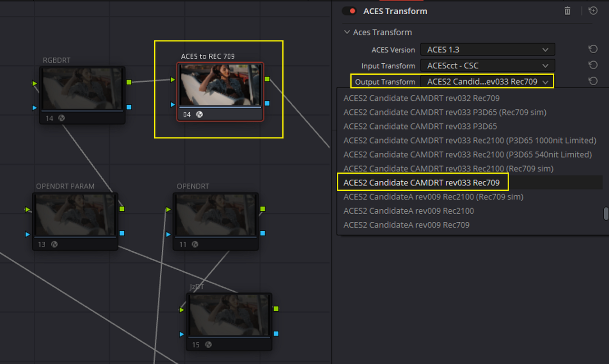The image size is (609, 364).
Task: Click the FX badge on node 14
Action: (x=61, y=118)
